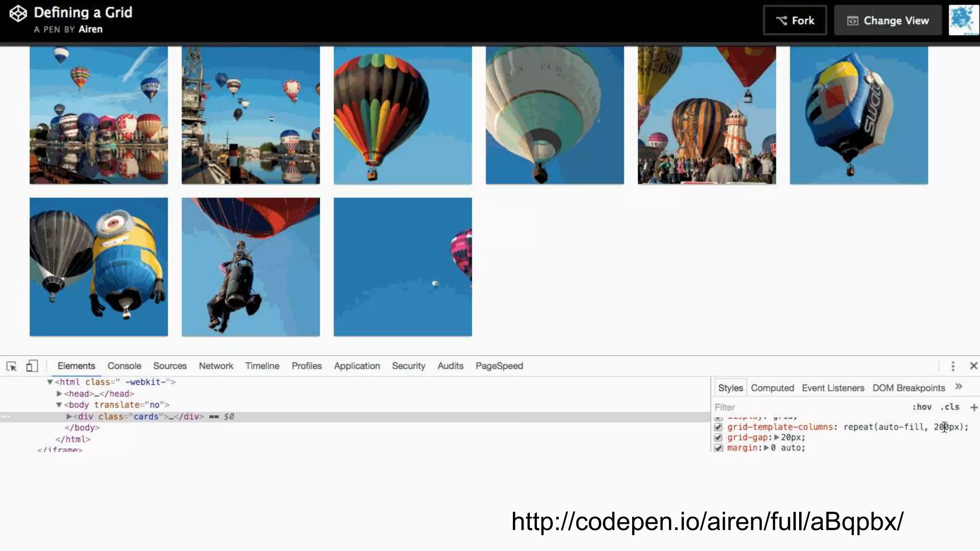Click the white and teal balloon image
Screen dimensions: 980x551
pos(555,115)
